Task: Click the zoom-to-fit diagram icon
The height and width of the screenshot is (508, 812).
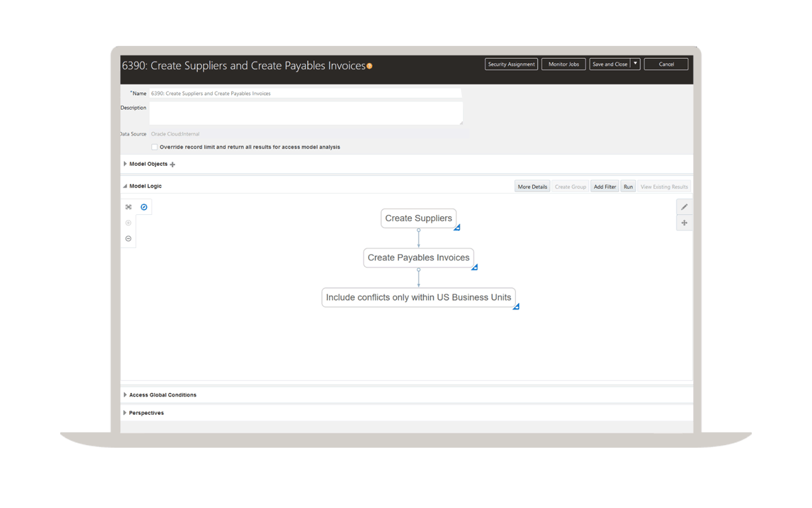Action: point(129,207)
